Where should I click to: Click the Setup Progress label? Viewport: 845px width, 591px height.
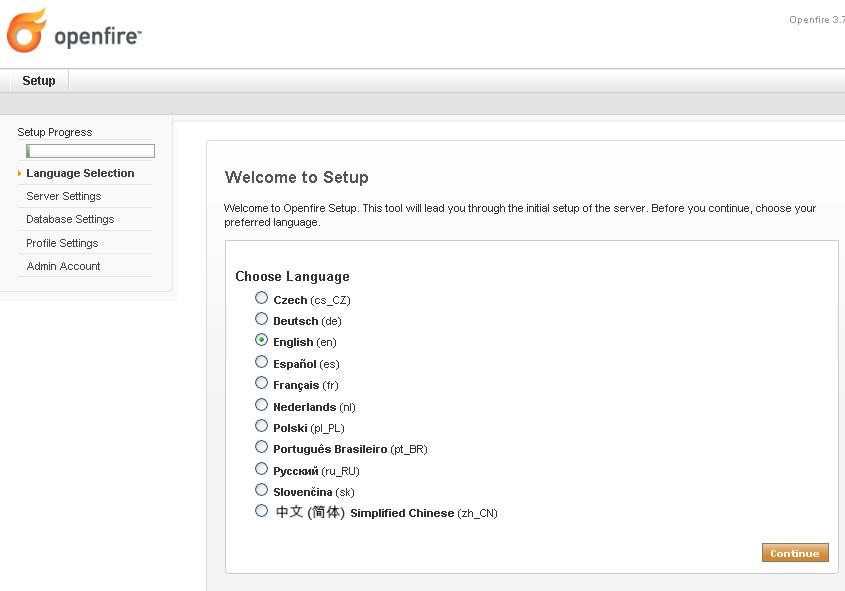[54, 132]
